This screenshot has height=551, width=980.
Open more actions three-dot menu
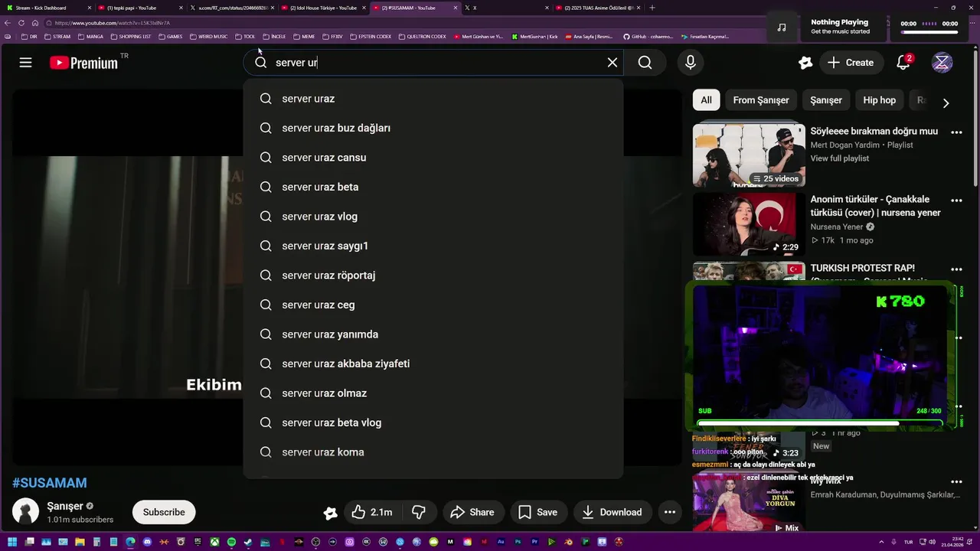pos(670,512)
